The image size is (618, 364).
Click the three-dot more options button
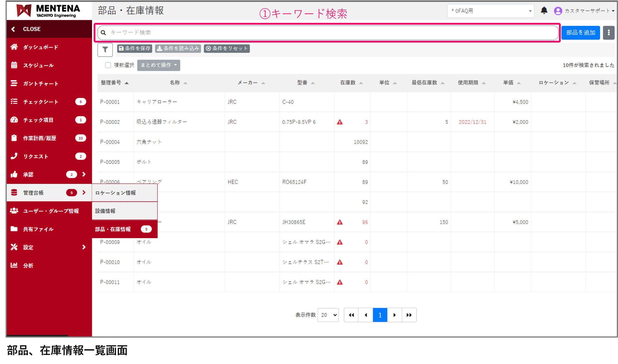608,33
